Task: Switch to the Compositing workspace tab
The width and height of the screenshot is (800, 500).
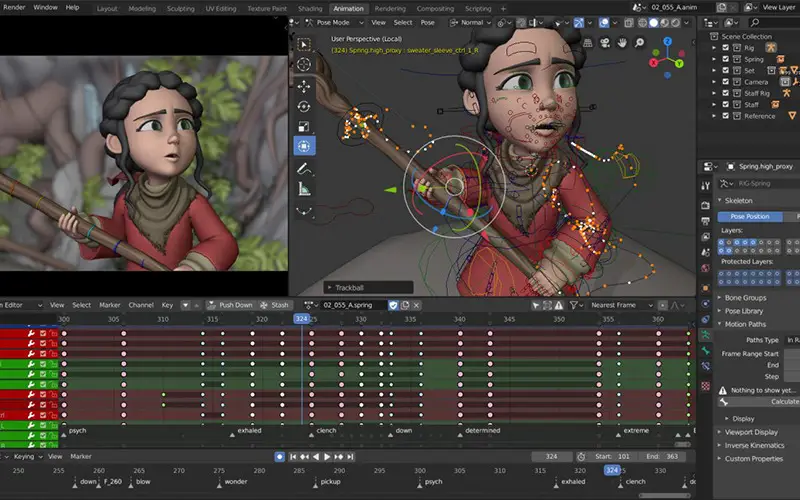Action: coord(435,9)
